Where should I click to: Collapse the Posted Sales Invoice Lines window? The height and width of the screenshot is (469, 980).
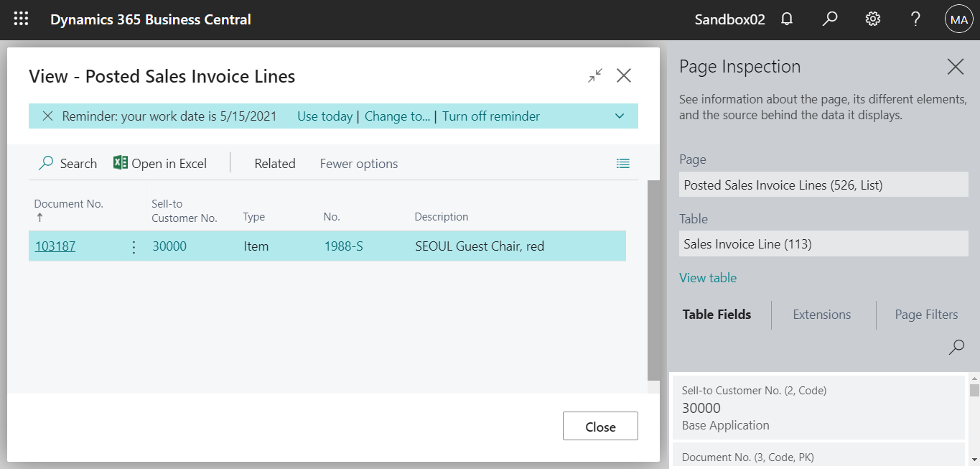click(594, 75)
